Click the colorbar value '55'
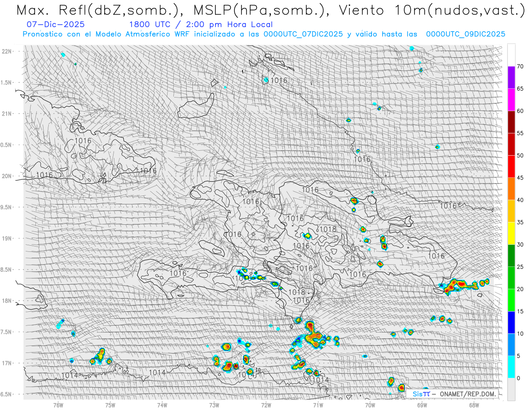The image size is (532, 411). pyautogui.click(x=520, y=133)
